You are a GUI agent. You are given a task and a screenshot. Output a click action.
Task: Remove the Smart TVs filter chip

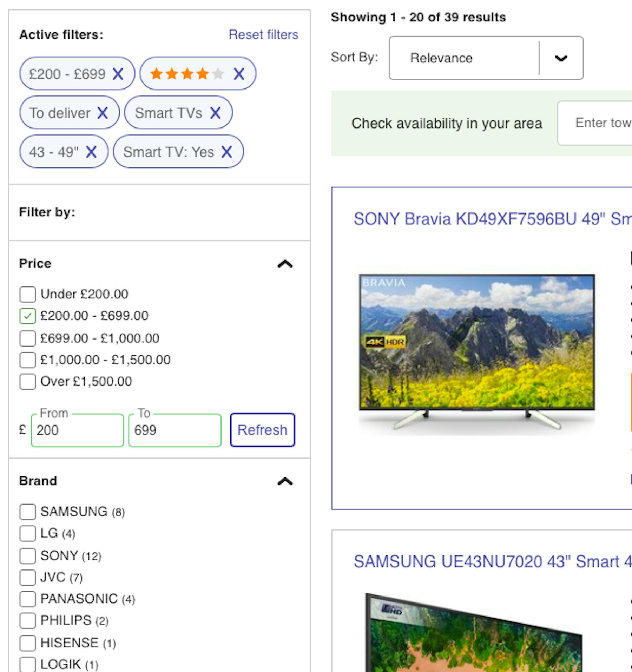coord(215,113)
